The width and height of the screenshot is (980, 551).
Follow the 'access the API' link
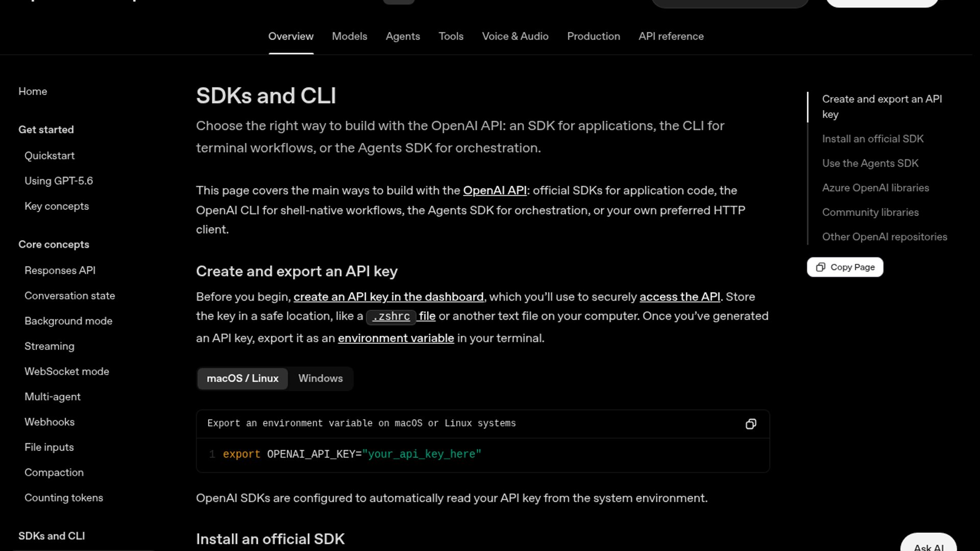click(x=680, y=297)
